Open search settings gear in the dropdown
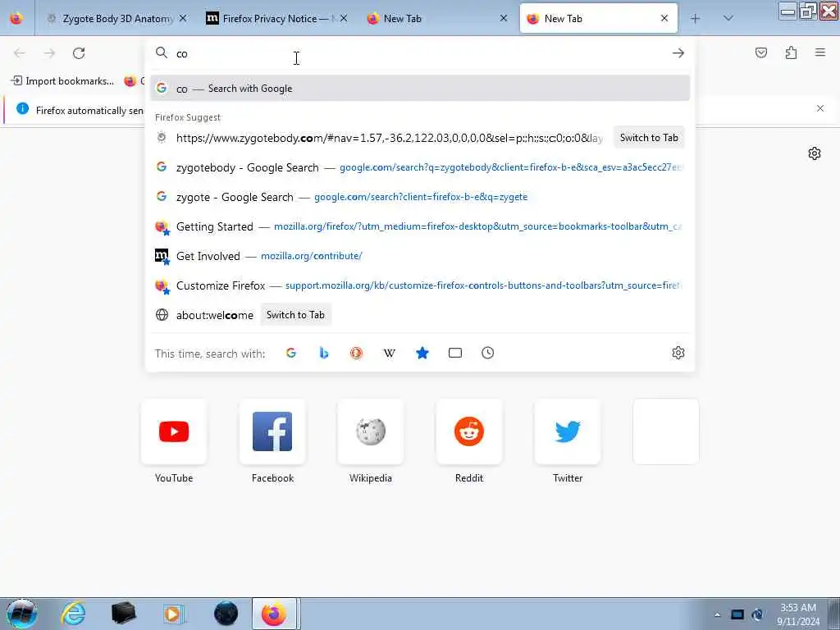The width and height of the screenshot is (840, 630). pyautogui.click(x=678, y=353)
